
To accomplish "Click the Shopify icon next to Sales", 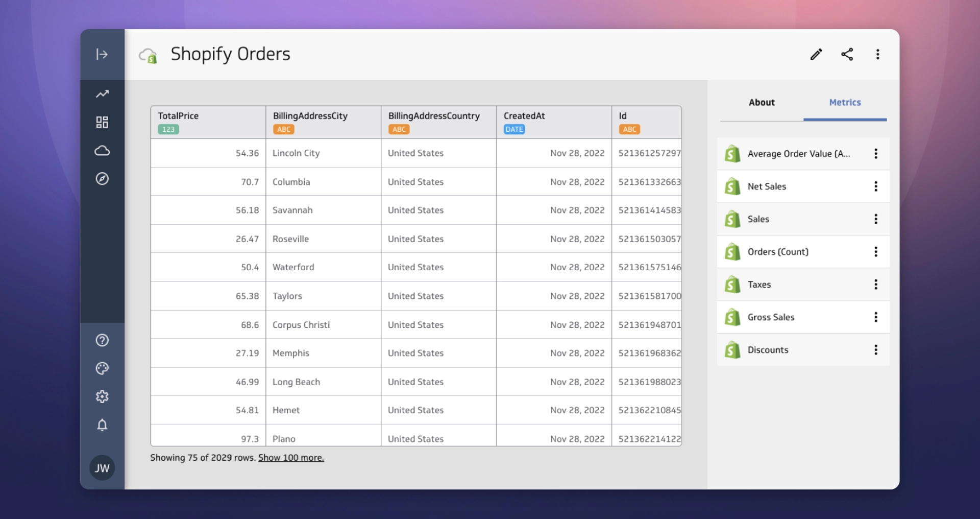I will pyautogui.click(x=732, y=219).
